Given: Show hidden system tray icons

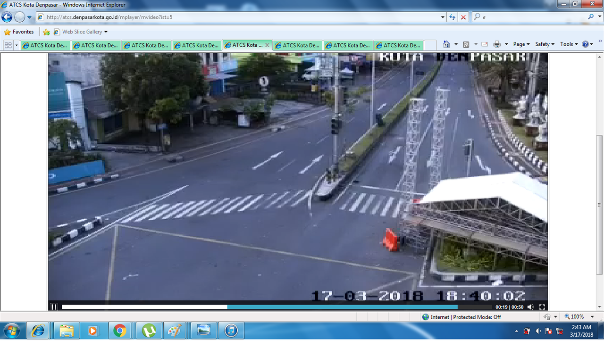Looking at the screenshot, I should pos(517,331).
